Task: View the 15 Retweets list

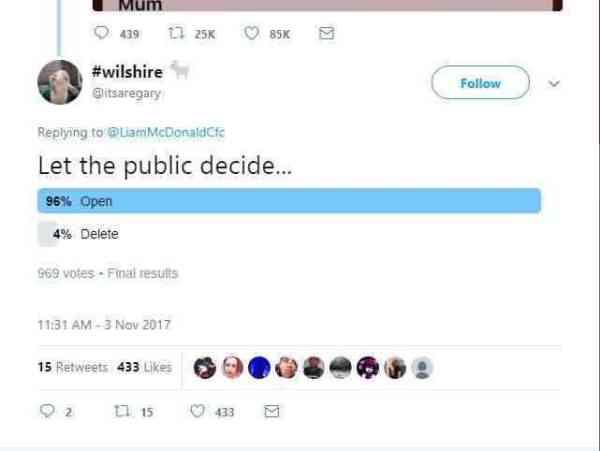Action: [x=72, y=367]
